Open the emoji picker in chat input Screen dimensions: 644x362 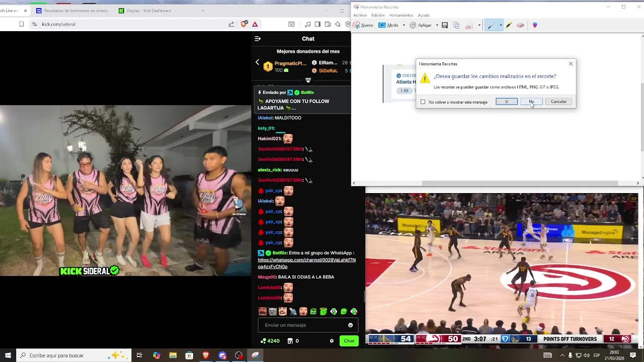coord(350,325)
